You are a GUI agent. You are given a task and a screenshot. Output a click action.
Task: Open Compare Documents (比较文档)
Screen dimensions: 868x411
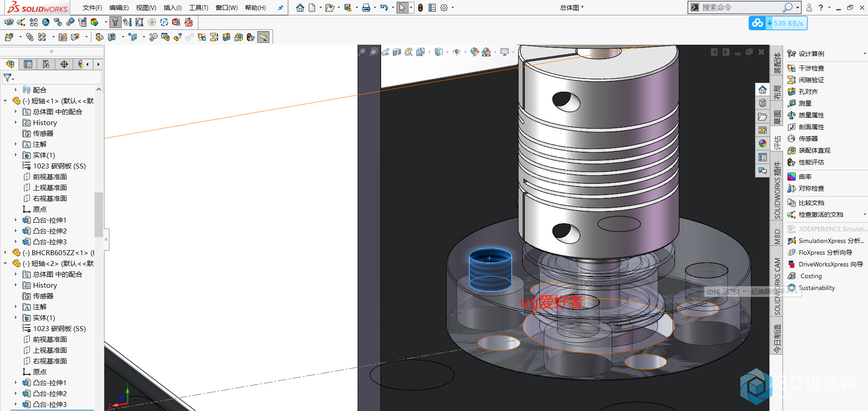(806, 203)
